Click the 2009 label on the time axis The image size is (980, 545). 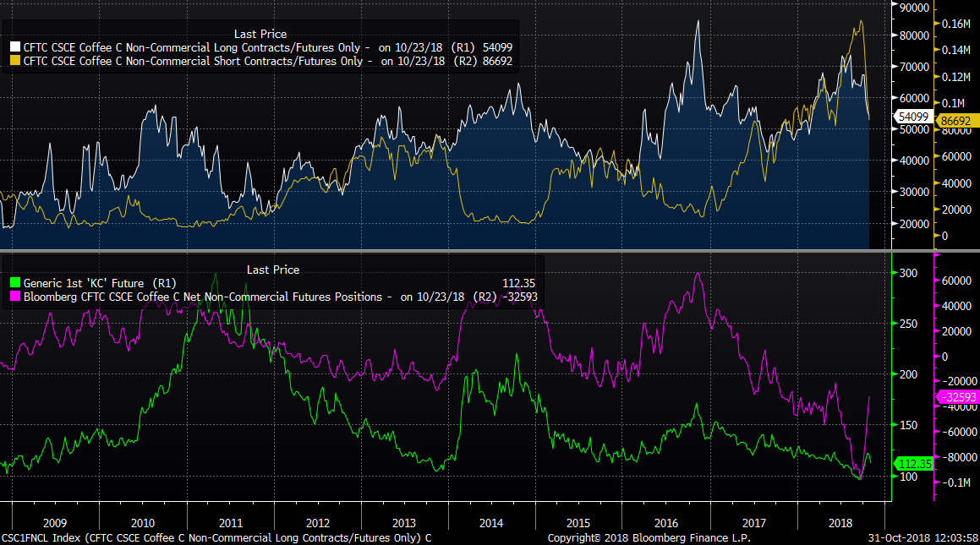pyautogui.click(x=55, y=522)
